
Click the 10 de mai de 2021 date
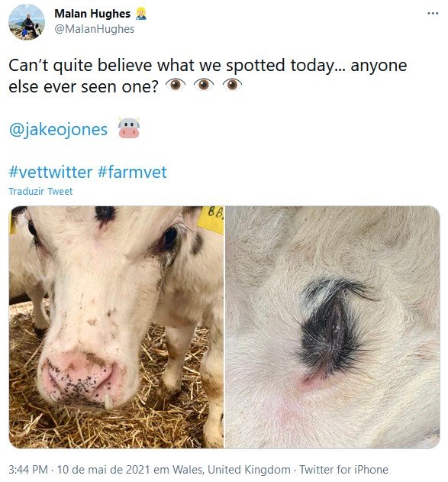pos(104,470)
